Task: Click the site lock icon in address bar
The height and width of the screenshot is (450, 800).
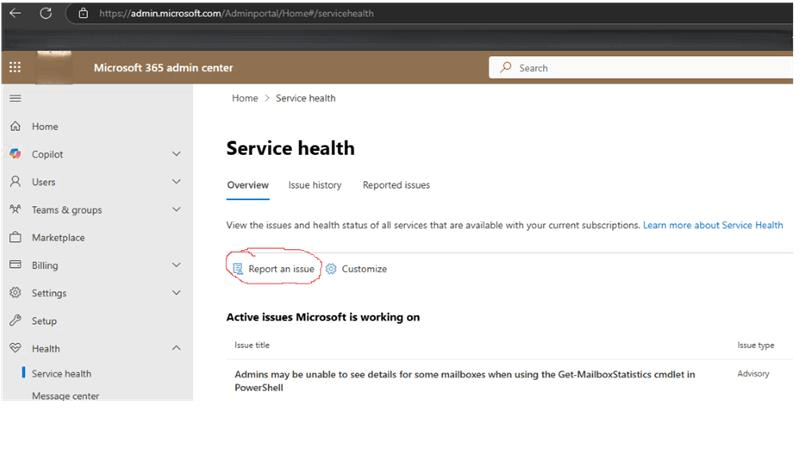Action: click(x=83, y=13)
